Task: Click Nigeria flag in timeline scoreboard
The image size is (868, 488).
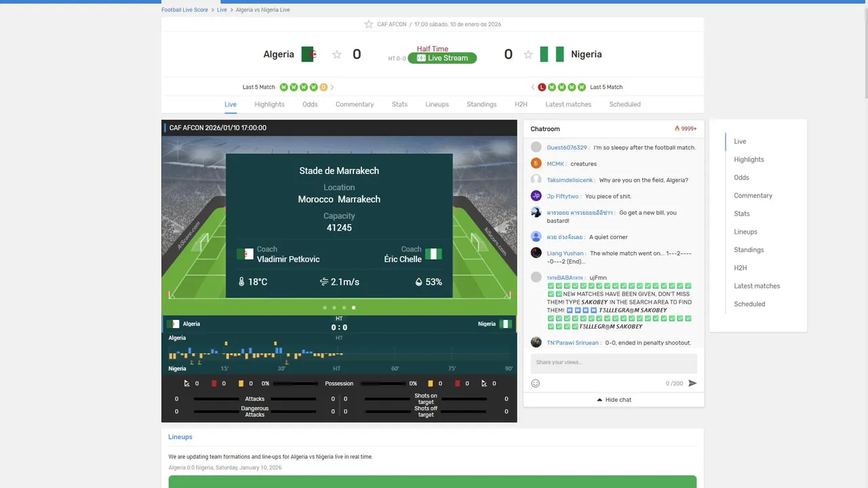Action: (x=505, y=324)
